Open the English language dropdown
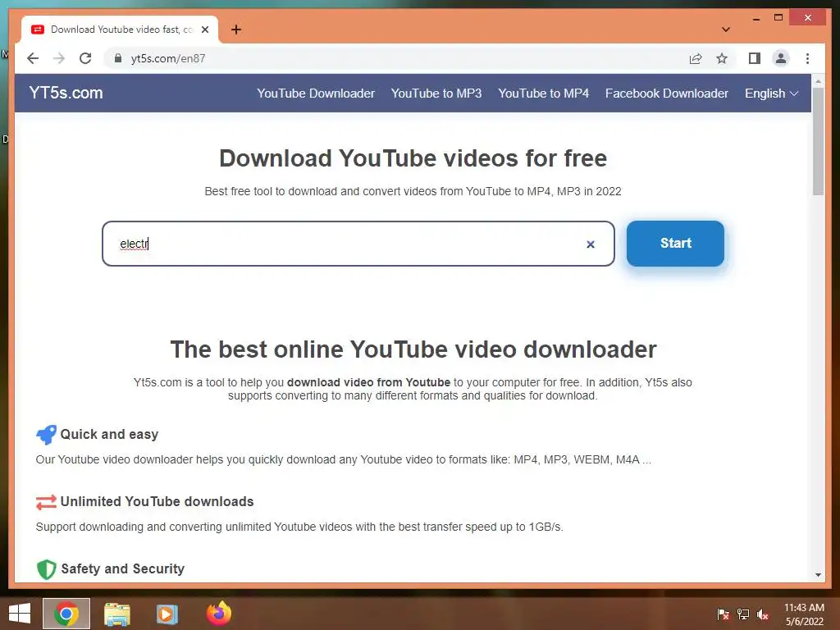Viewport: 840px width, 630px height. (x=771, y=94)
